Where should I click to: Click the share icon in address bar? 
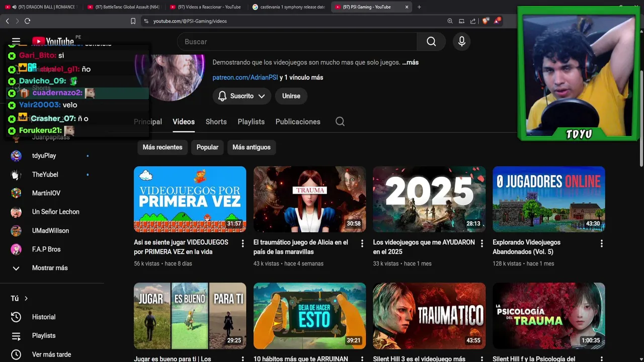click(x=473, y=21)
